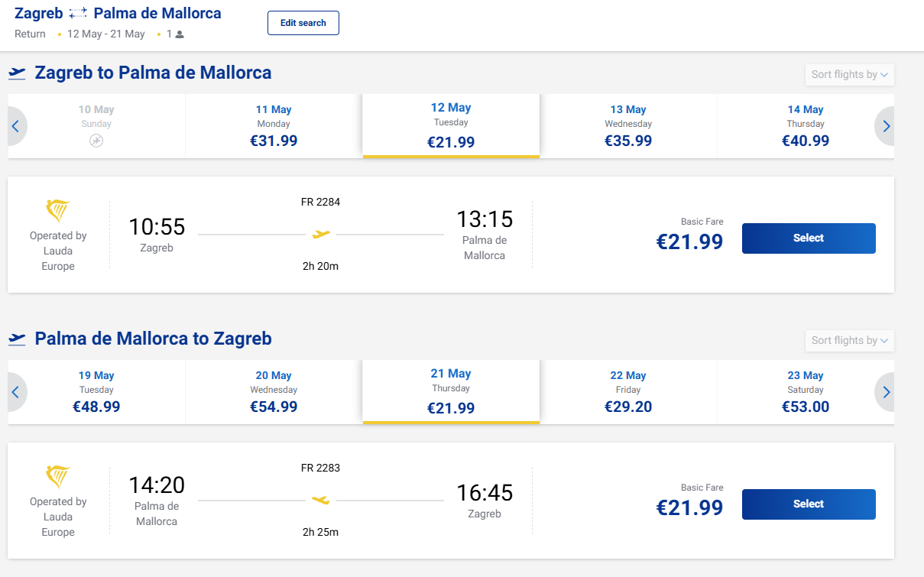
Task: Pick the 19 May Tuesday return date
Action: click(96, 392)
